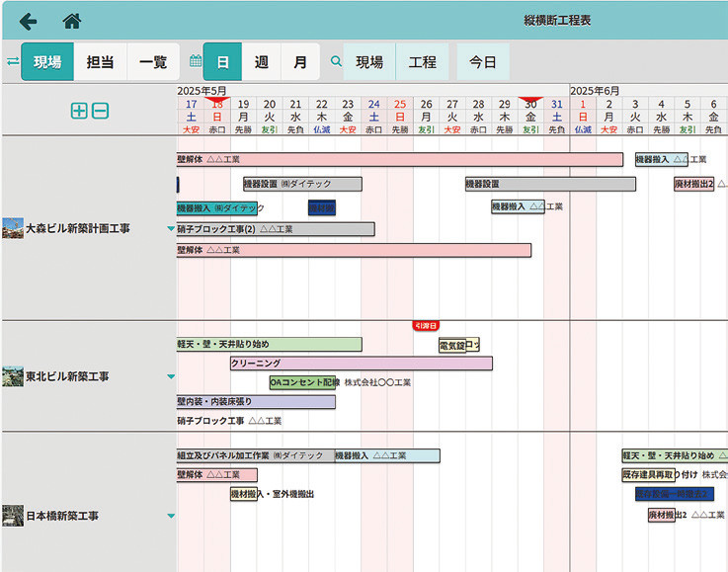
Task: Select 機器搬入 △△工業 bar in 日本橋 row
Action: pyautogui.click(x=387, y=455)
